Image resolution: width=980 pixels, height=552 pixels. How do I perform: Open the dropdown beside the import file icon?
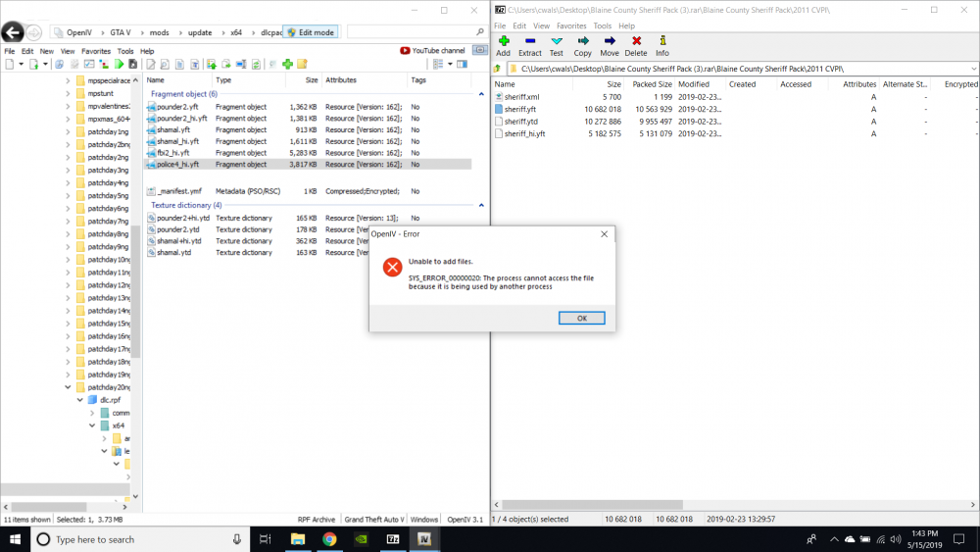[45, 65]
